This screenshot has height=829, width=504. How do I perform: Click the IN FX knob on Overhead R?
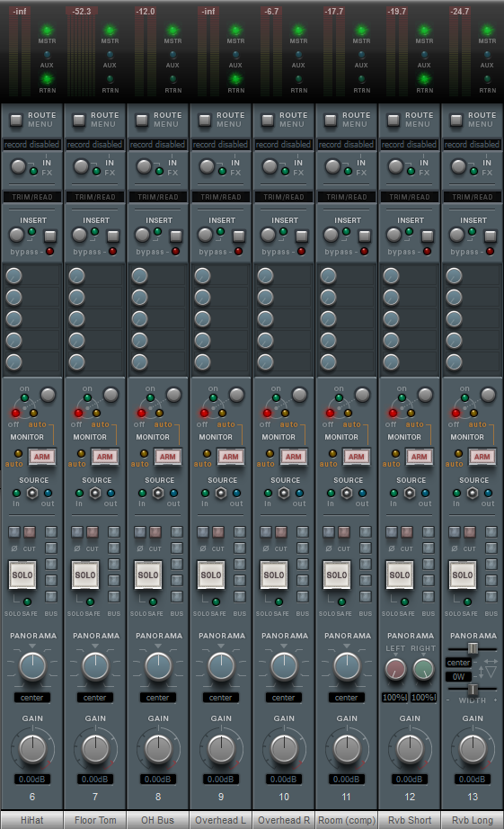270,166
